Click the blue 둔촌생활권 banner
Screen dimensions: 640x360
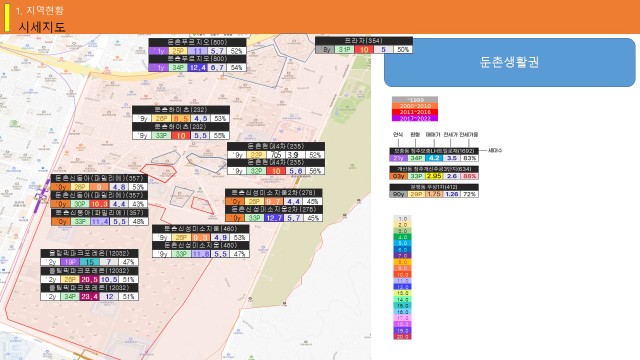(509, 62)
